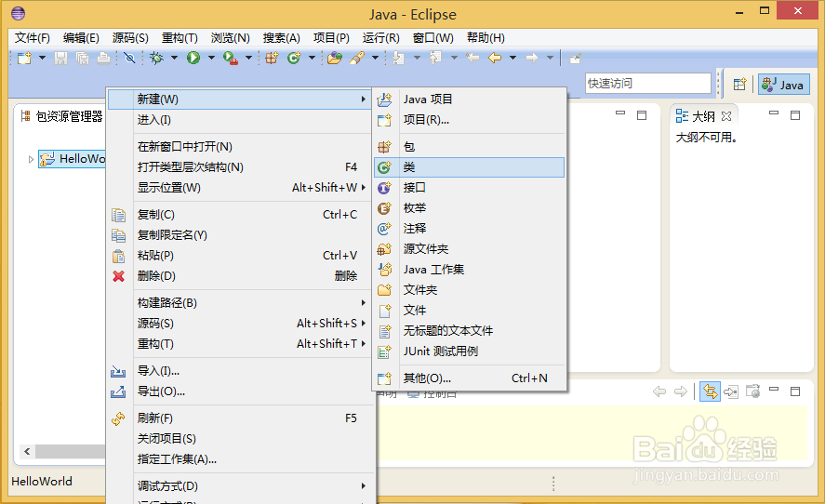Open the 浏览(N) menu
Screen dimensions: 825x504
coord(231,38)
